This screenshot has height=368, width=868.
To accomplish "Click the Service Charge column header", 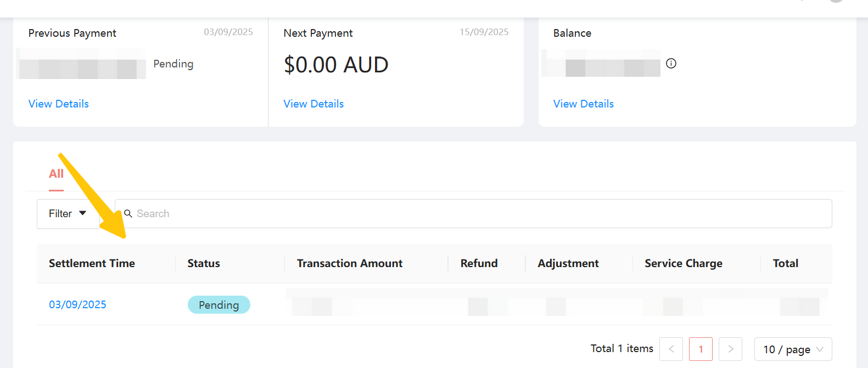I will pos(683,263).
